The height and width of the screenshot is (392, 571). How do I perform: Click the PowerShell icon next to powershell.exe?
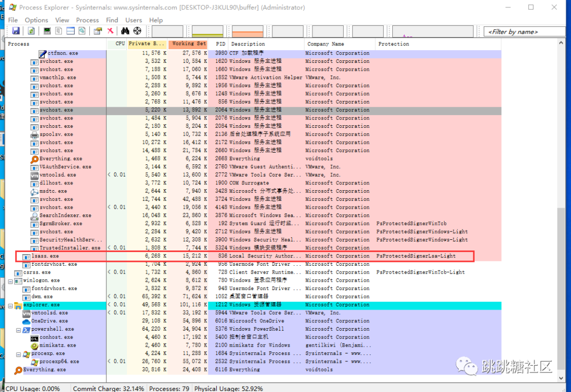26,330
